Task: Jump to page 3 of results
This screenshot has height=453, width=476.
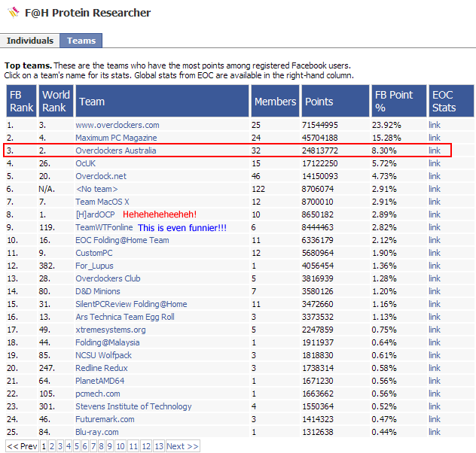Action: [x=60, y=446]
